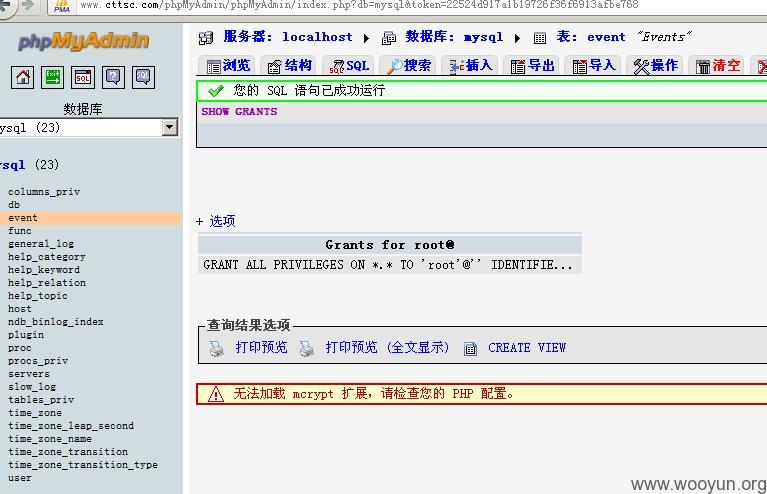Image resolution: width=767 pixels, height=494 pixels.
Task: Select the time_zone_transition table
Action: (68, 452)
